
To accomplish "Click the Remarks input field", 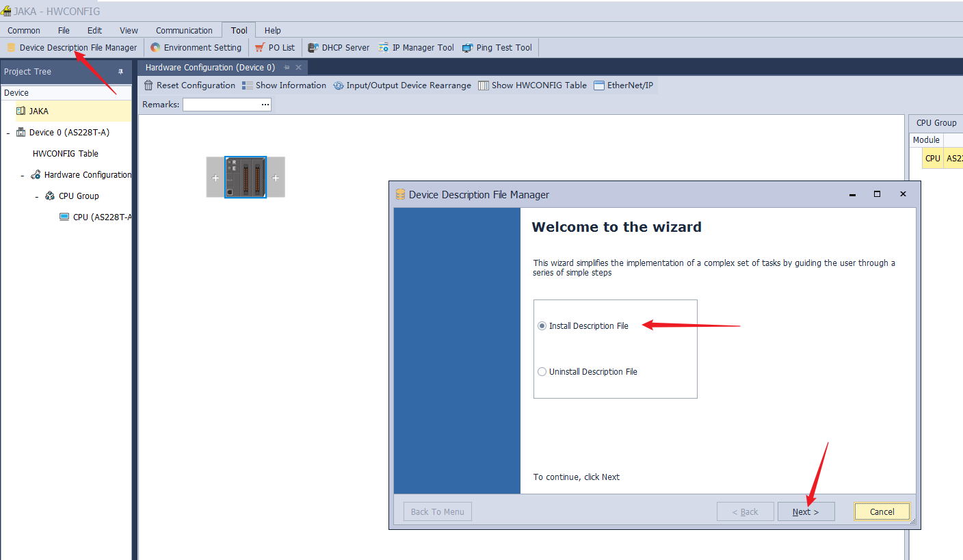I will (x=222, y=105).
